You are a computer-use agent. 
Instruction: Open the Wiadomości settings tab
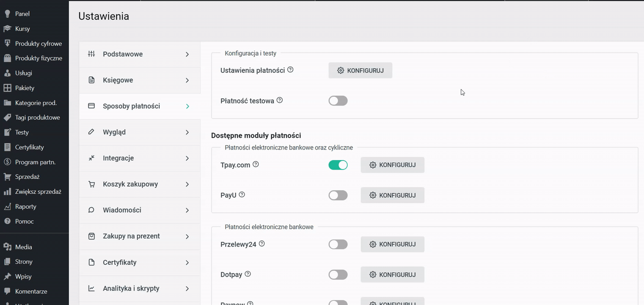pos(140,210)
